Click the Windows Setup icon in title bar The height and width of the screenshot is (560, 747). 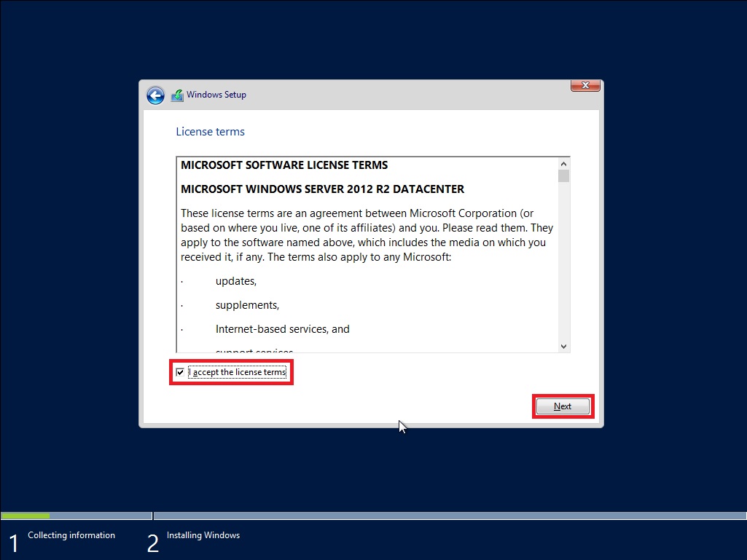click(177, 95)
